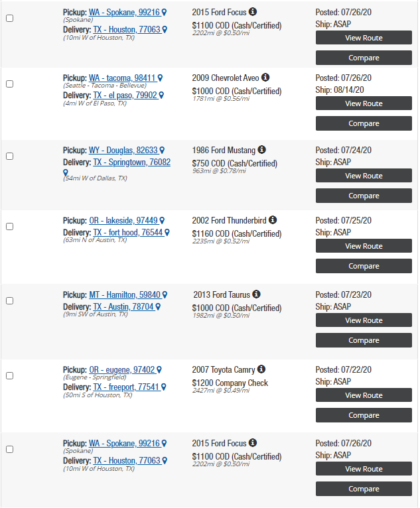The width and height of the screenshot is (420, 508).
Task: Click info icon next to 2009 Chevrolet Aveo
Action: pyautogui.click(x=265, y=78)
